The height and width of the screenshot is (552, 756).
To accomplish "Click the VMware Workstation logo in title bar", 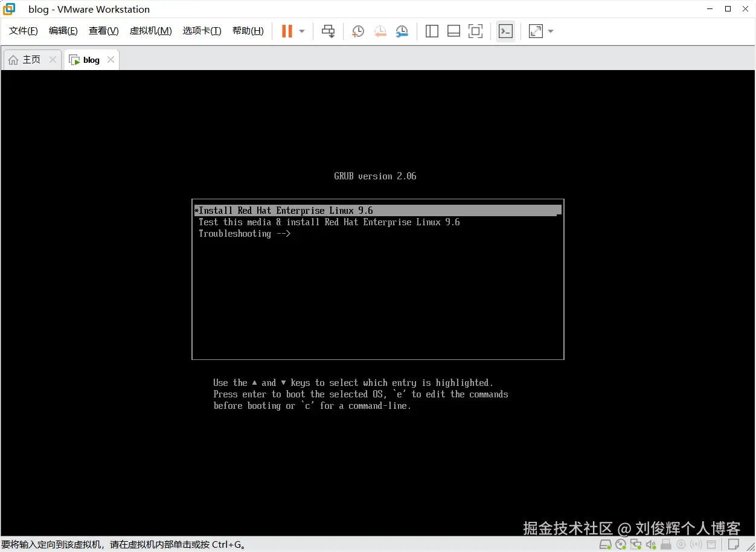I will coord(8,9).
